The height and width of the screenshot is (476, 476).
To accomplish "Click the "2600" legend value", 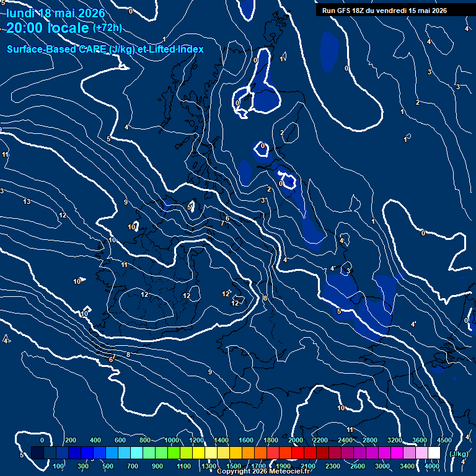I will coord(357,466).
